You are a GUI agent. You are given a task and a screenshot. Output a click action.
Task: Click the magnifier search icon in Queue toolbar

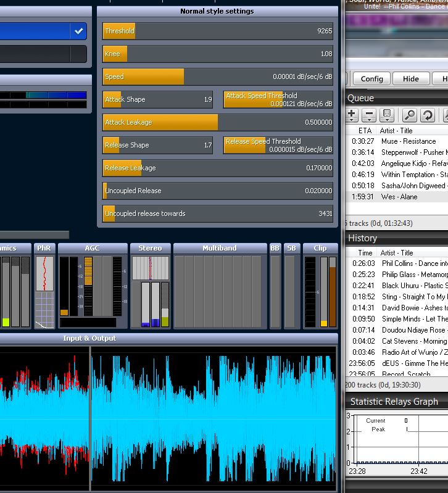[409, 115]
